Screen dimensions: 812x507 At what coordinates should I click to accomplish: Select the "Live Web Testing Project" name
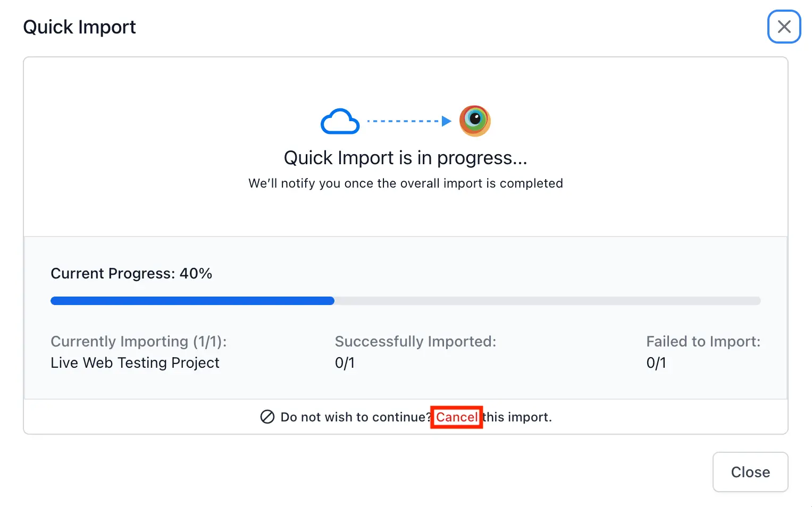[x=135, y=362]
